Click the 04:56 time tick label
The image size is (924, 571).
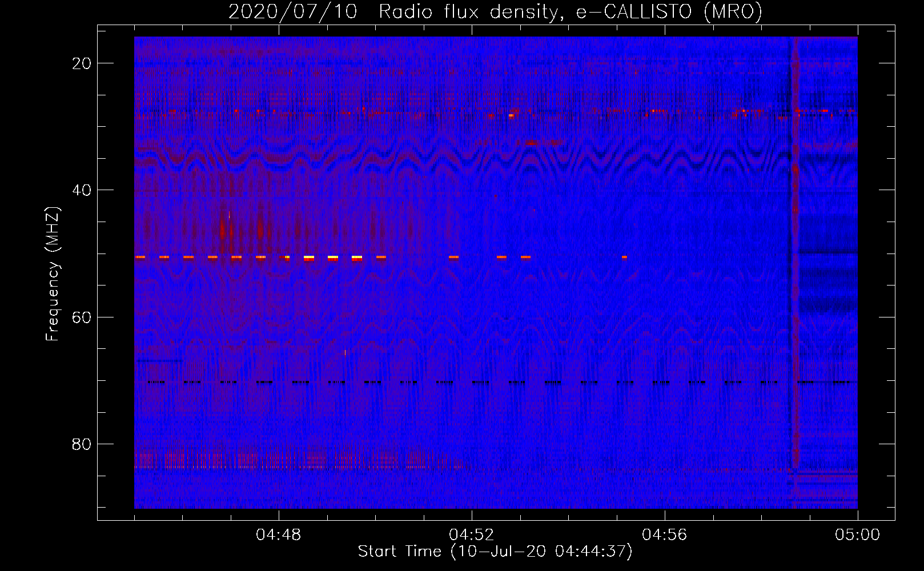tap(665, 535)
